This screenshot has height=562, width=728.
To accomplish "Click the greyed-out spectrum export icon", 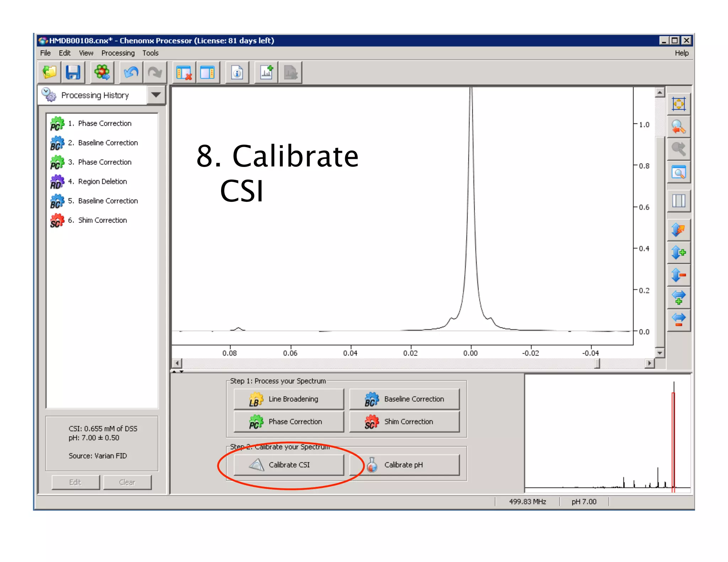I will click(290, 73).
